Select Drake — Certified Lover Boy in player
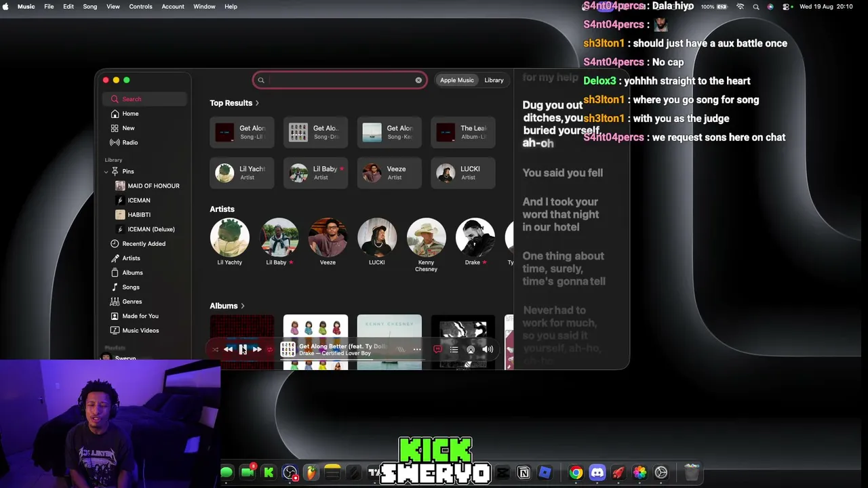The width and height of the screenshot is (868, 488). (x=335, y=353)
